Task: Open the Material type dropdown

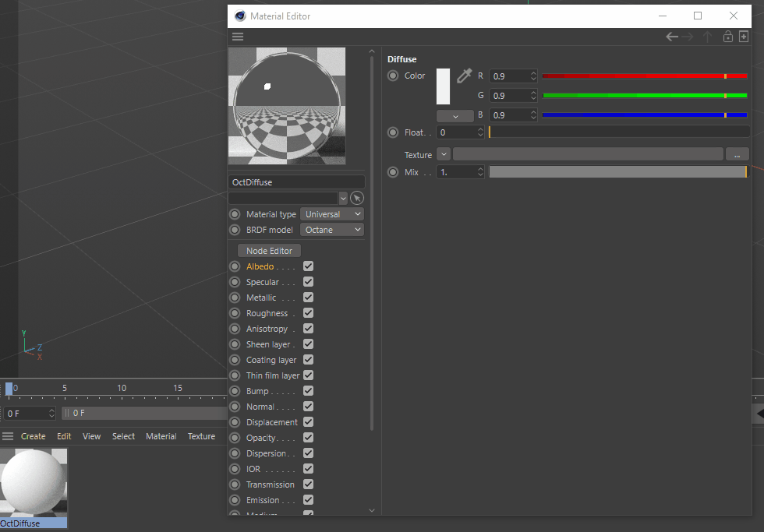Action: tap(332, 214)
